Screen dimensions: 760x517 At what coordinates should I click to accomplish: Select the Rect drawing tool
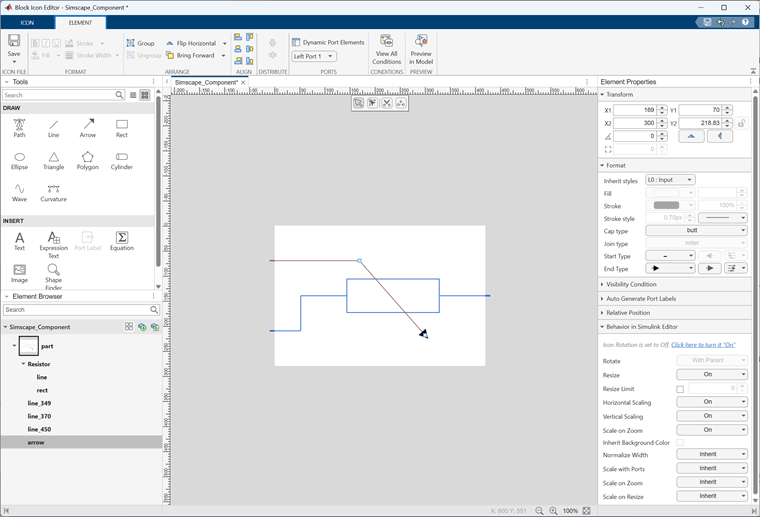tap(122, 128)
